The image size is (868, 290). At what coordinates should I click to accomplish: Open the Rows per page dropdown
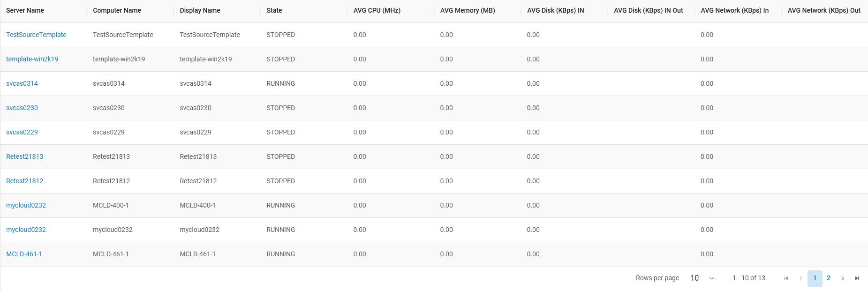click(702, 278)
